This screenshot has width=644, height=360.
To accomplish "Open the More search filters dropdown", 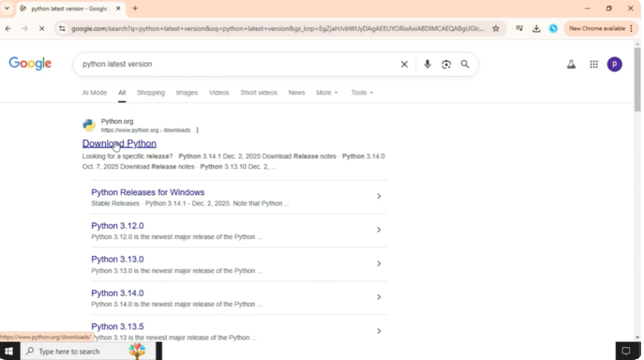I will (326, 92).
